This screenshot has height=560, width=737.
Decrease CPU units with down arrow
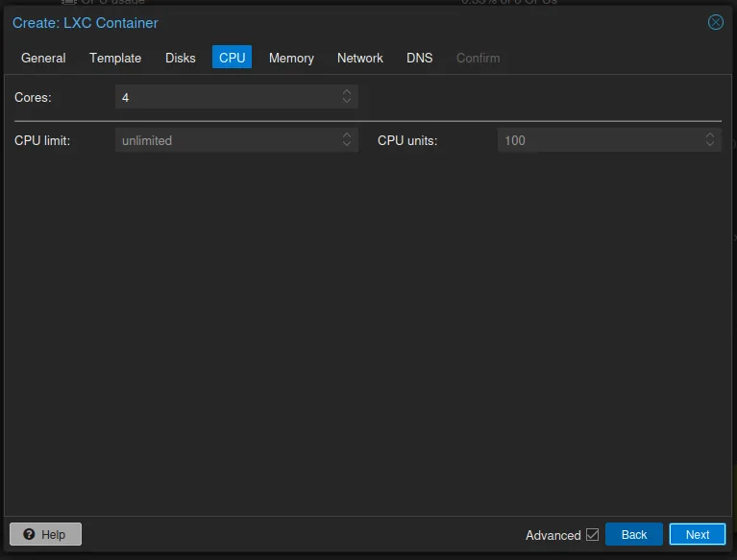coord(710,144)
